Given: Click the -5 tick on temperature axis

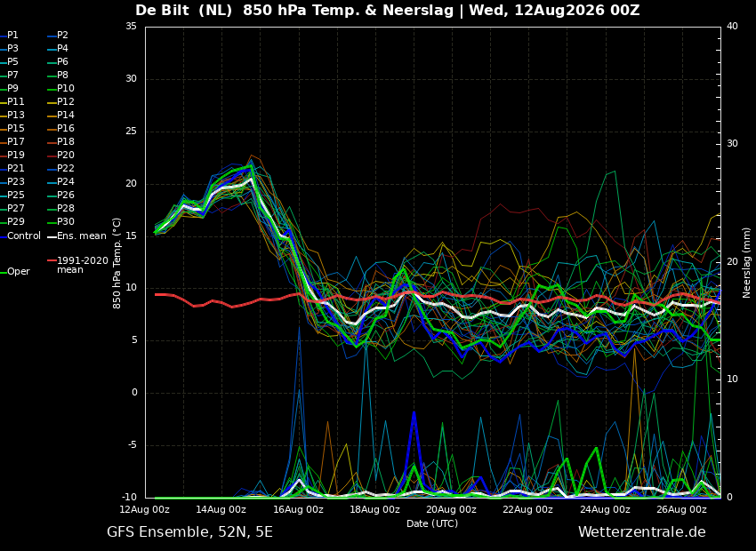Looking at the screenshot, I should coord(132,445).
